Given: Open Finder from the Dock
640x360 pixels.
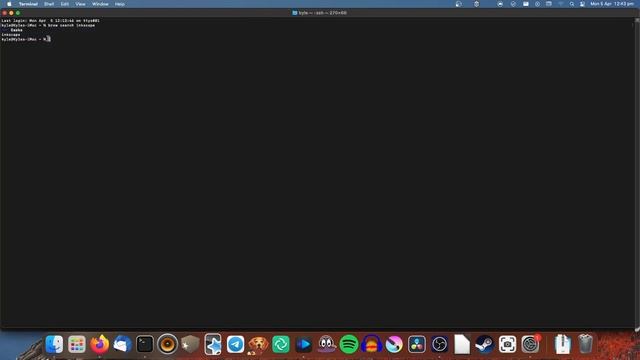Looking at the screenshot, I should [54, 344].
